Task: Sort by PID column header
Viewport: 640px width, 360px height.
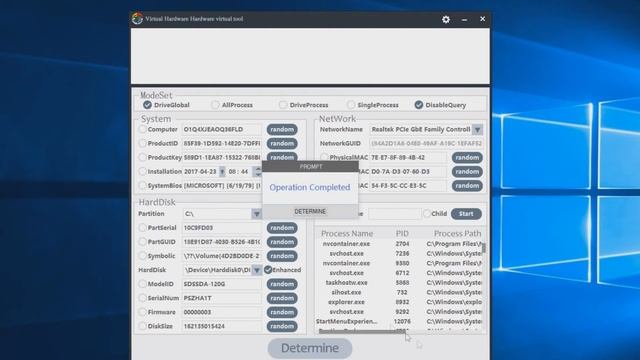Action: point(402,233)
